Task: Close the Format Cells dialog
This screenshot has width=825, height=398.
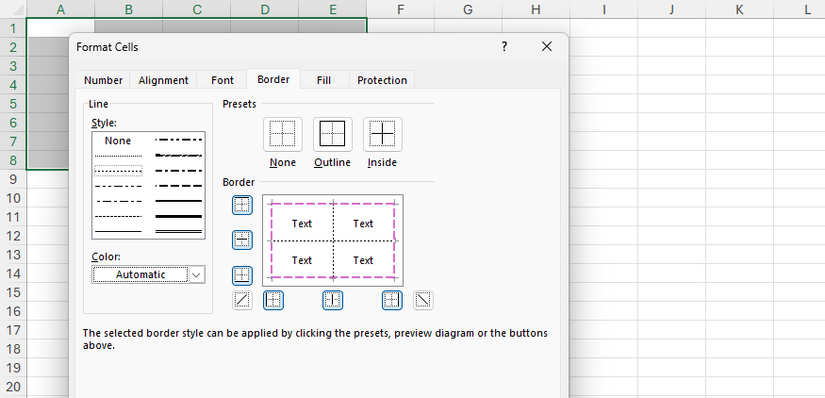Action: [x=547, y=46]
